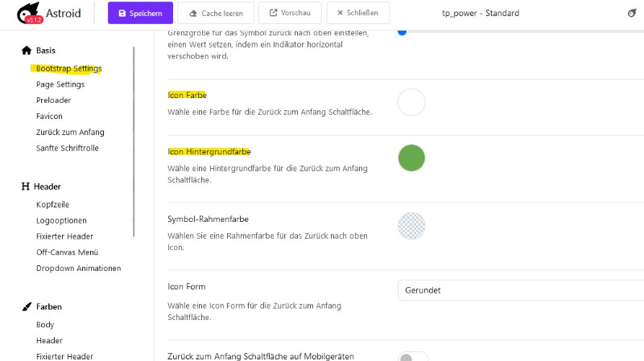Click the home icon beside Basis
Viewport: 644px width, 361px height.
click(27, 51)
